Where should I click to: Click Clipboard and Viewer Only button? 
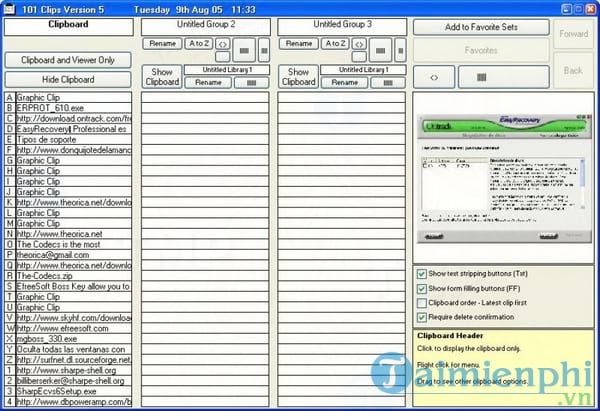[x=68, y=61]
